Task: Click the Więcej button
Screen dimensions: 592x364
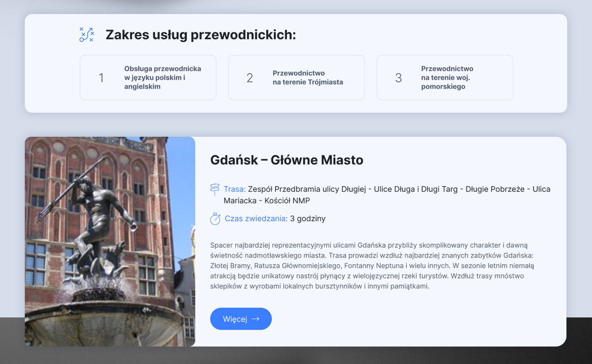Action: click(240, 319)
